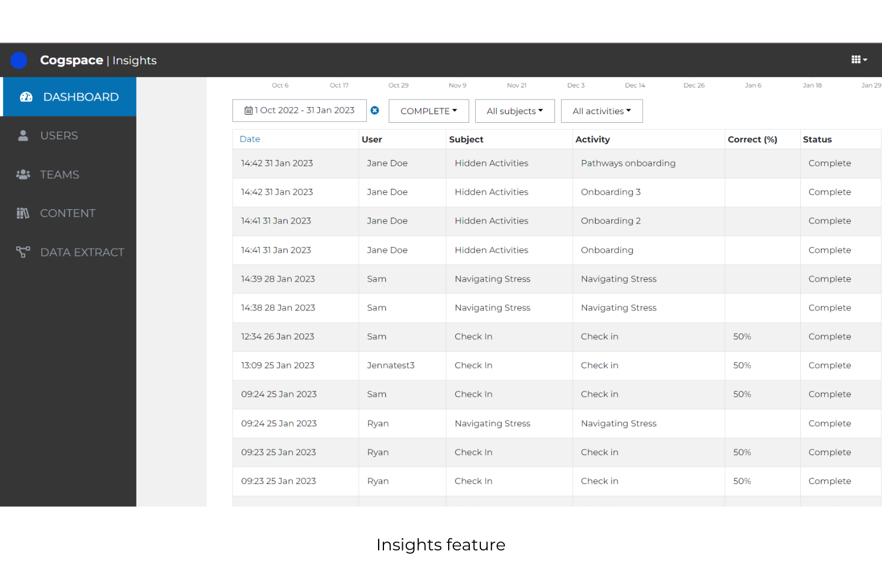882x588 pixels.
Task: Go to the USERS section
Action: [68, 136]
